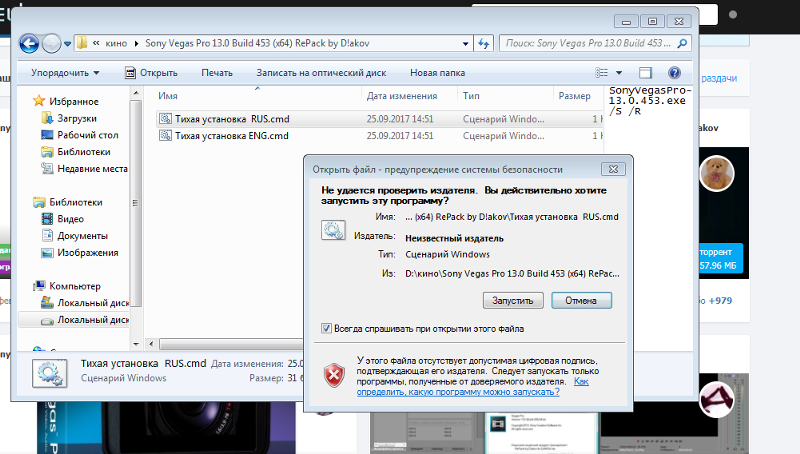Open recent locations dropdown next to forward arrow

pyautogui.click(x=67, y=44)
